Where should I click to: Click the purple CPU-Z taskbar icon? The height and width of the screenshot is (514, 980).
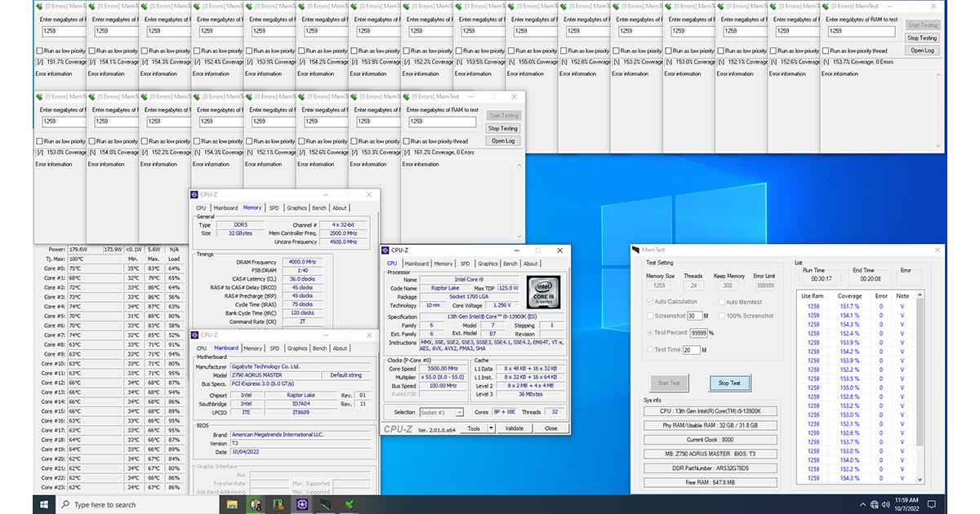point(302,504)
